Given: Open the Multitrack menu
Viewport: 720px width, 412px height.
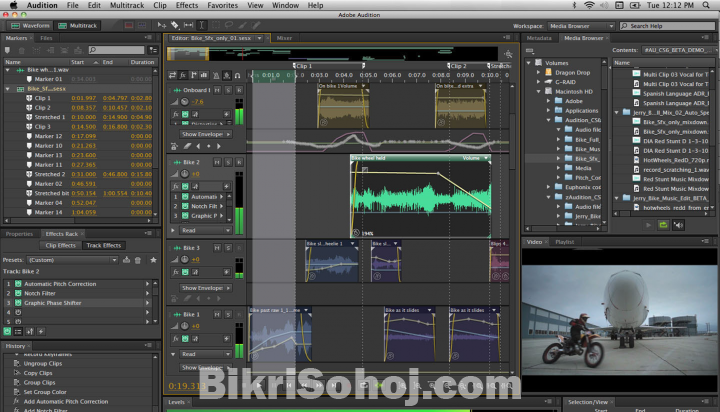Looking at the screenshot, I should [127, 5].
